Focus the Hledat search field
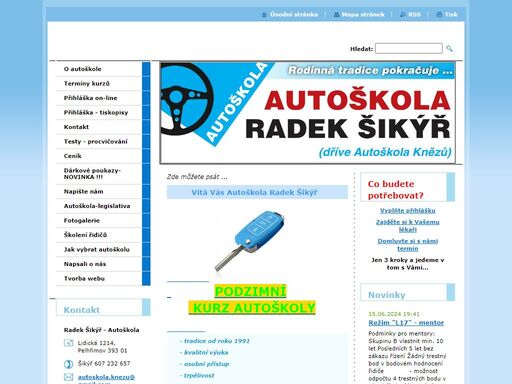The image size is (512, 384). pyautogui.click(x=409, y=48)
